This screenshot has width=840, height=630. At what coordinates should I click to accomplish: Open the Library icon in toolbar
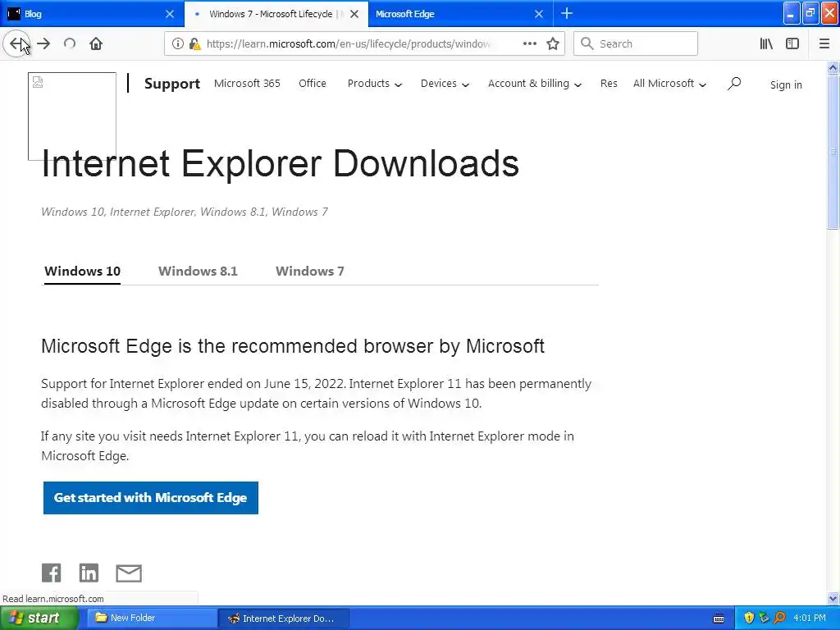coord(766,43)
